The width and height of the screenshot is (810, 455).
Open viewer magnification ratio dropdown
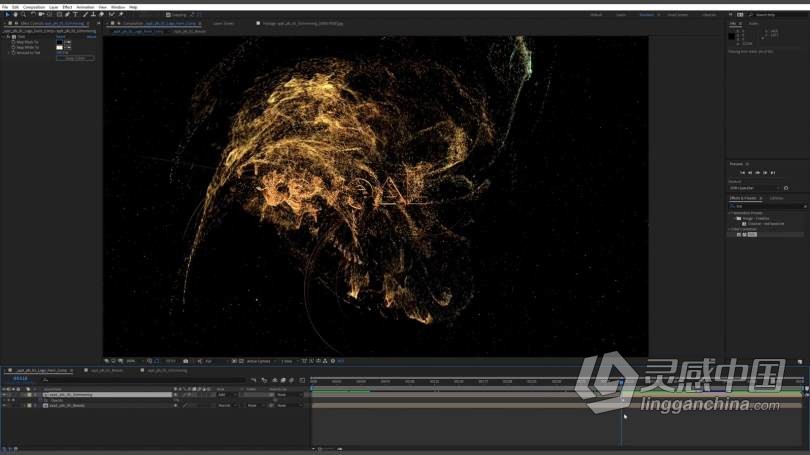[134, 361]
